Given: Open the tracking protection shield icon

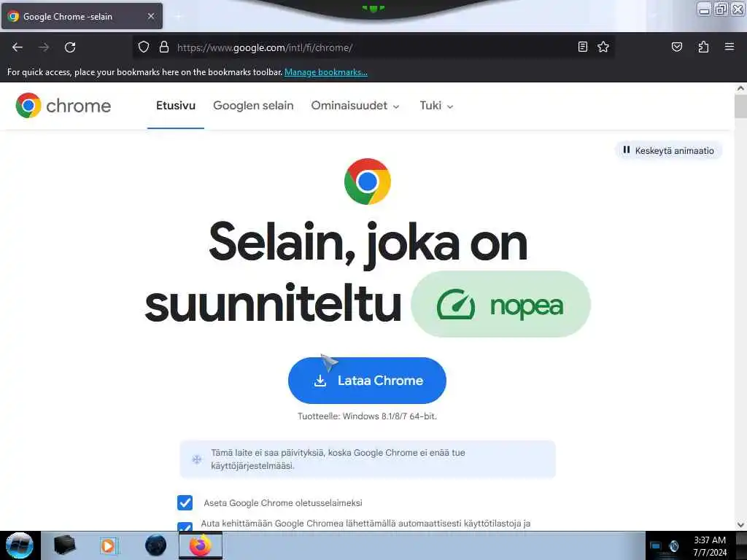Looking at the screenshot, I should tap(144, 47).
